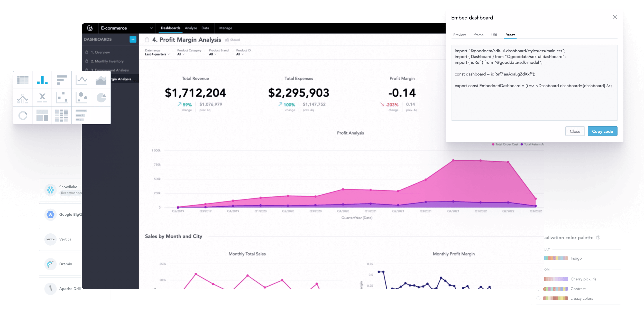Select the Contrast color palette radio button

(x=539, y=289)
